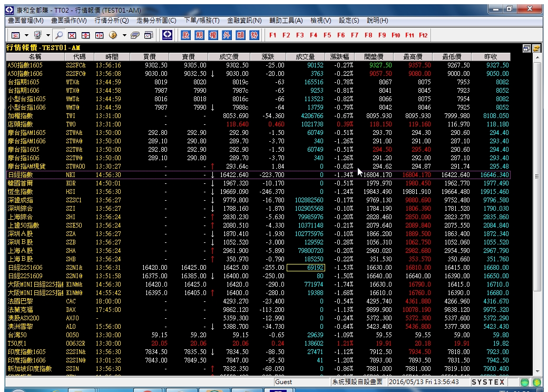Click the restore panel icon at quote window top-right
Screen dimensions: 548x392
[526, 48]
